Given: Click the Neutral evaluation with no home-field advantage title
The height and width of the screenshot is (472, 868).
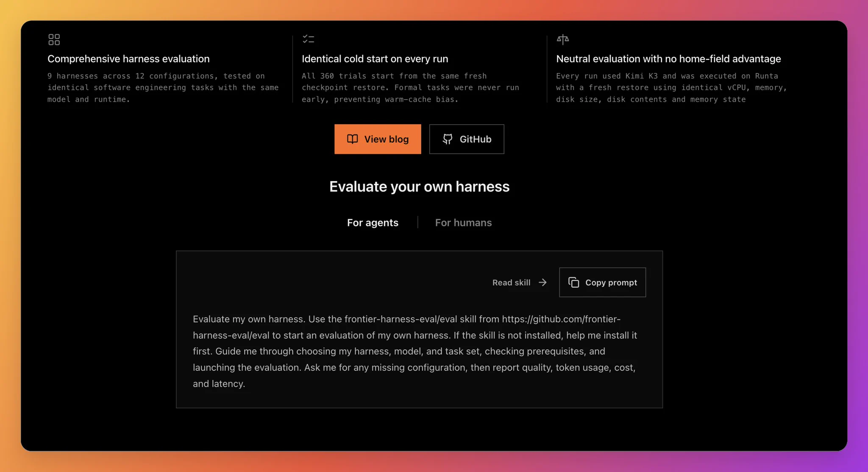Looking at the screenshot, I should pyautogui.click(x=668, y=59).
